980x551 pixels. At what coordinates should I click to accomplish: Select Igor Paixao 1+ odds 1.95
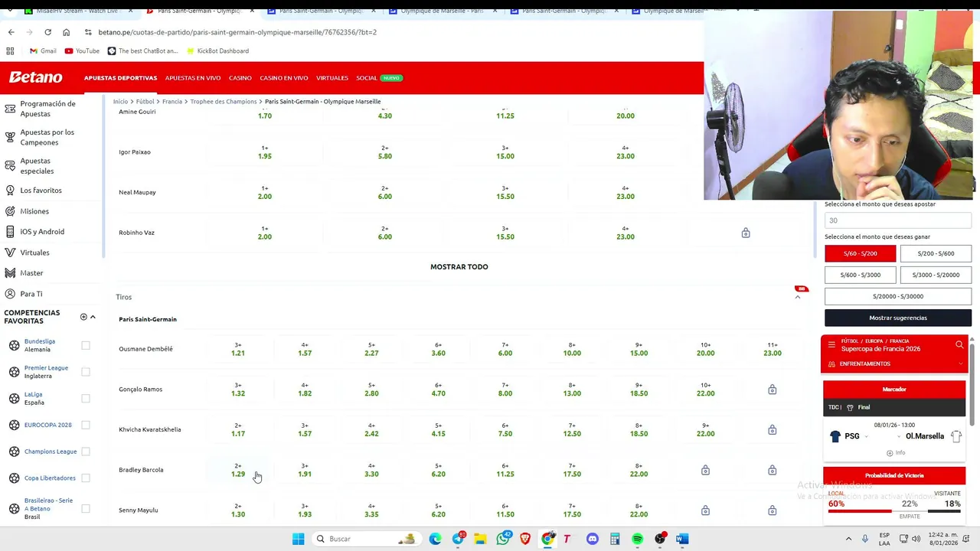pos(264,152)
